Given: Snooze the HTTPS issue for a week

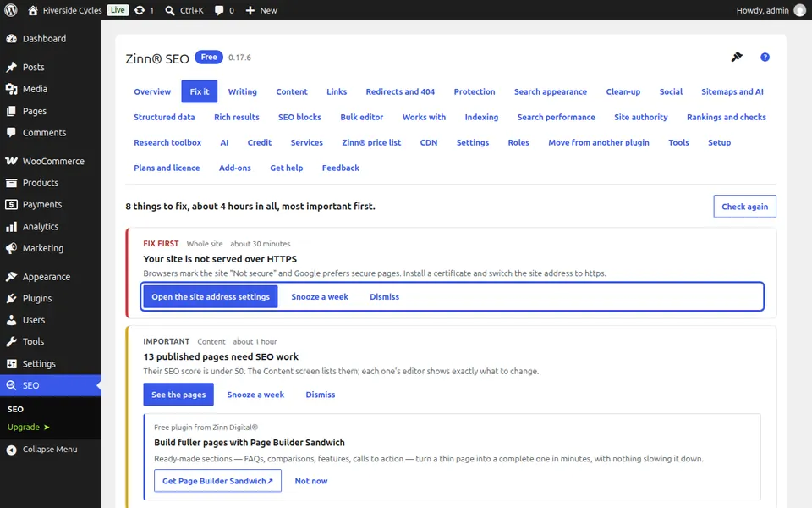Looking at the screenshot, I should (320, 296).
